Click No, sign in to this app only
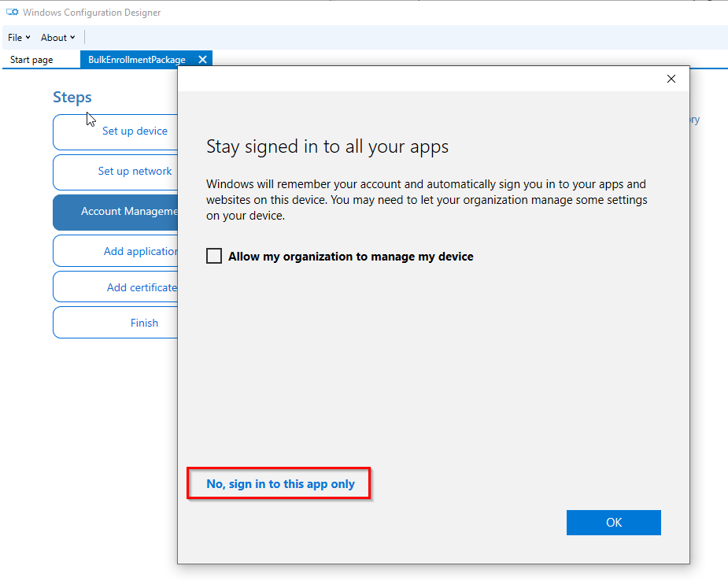 pos(280,484)
